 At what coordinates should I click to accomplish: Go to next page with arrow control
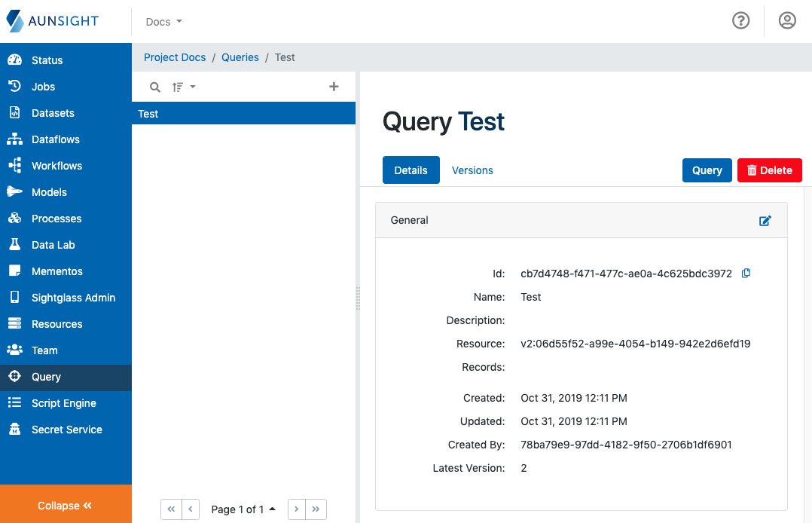point(296,509)
